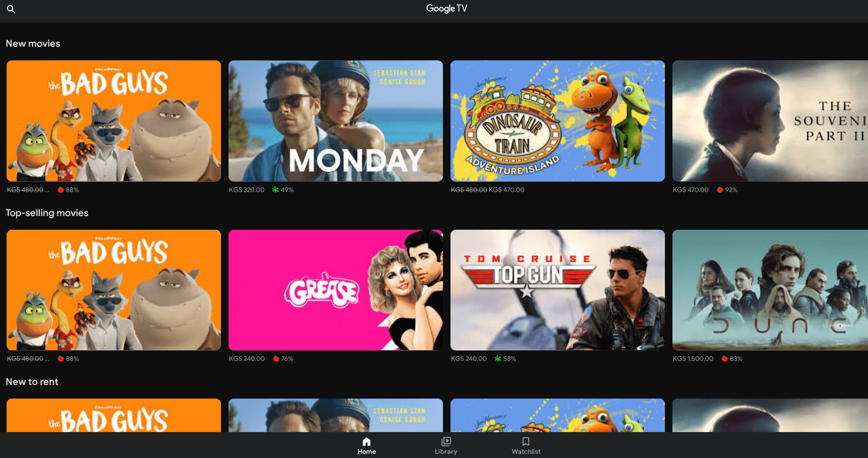The width and height of the screenshot is (868, 458).
Task: Switch to the Library tab label
Action: tap(446, 451)
